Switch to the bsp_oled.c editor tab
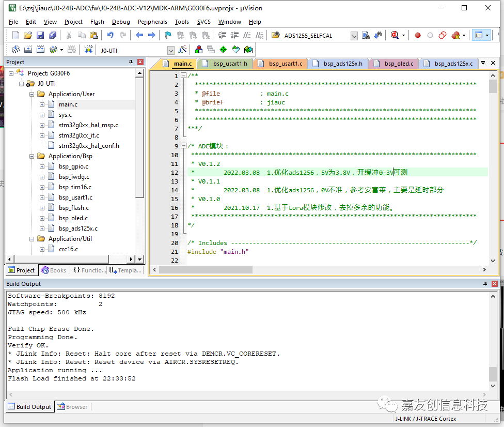 point(394,64)
